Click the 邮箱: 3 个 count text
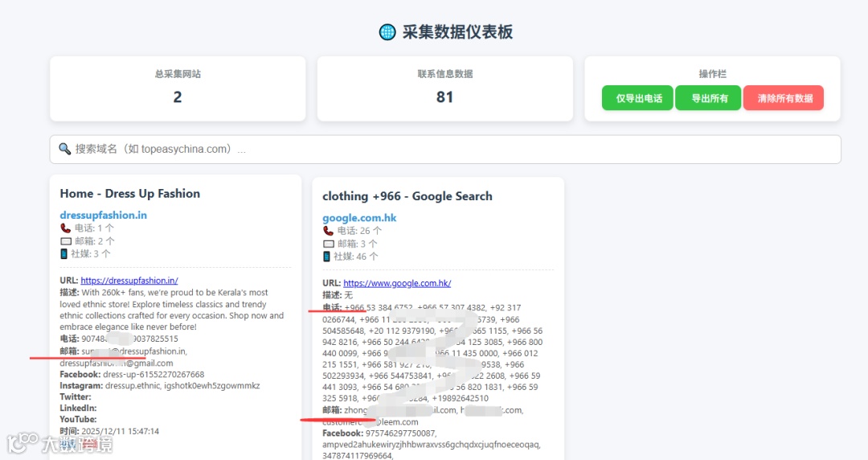 click(357, 244)
